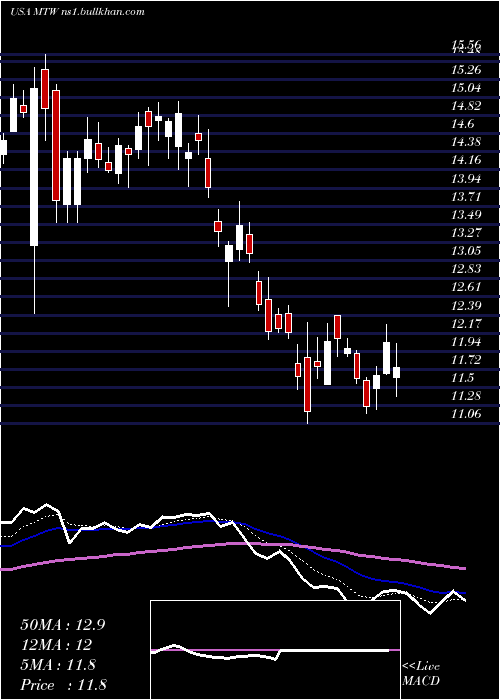Click the 13.49 price axis label

click(466, 214)
